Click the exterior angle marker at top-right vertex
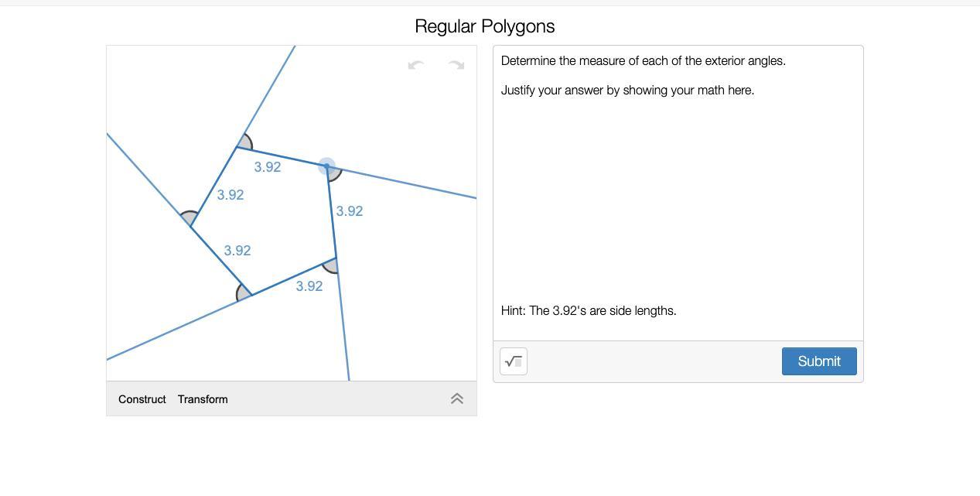 (x=333, y=173)
